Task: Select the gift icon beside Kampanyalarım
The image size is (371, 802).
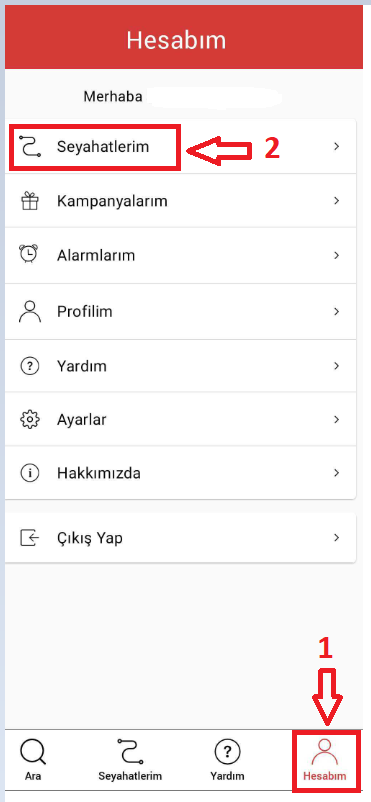Action: (30, 201)
